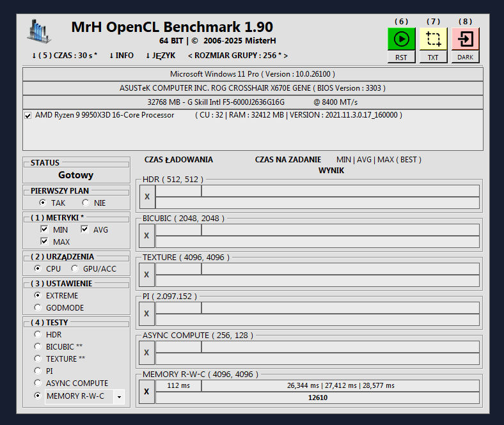Click the CZAS ŁADOWANIA column header
504x425 pixels.
pyautogui.click(x=178, y=160)
